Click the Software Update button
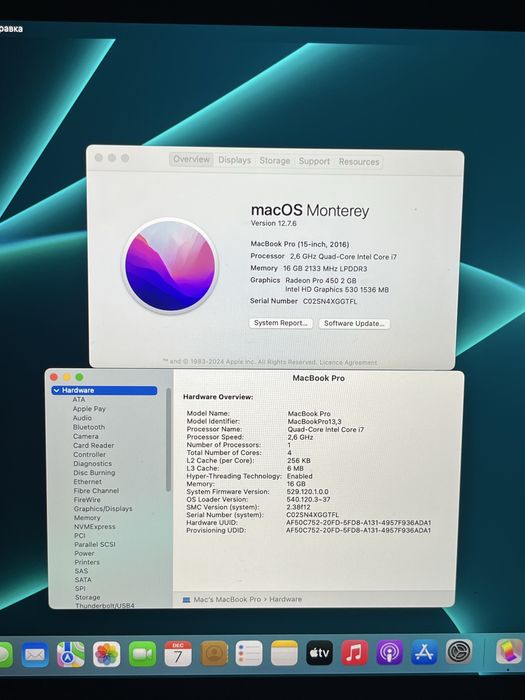Image resolution: width=525 pixels, height=700 pixels. [354, 324]
